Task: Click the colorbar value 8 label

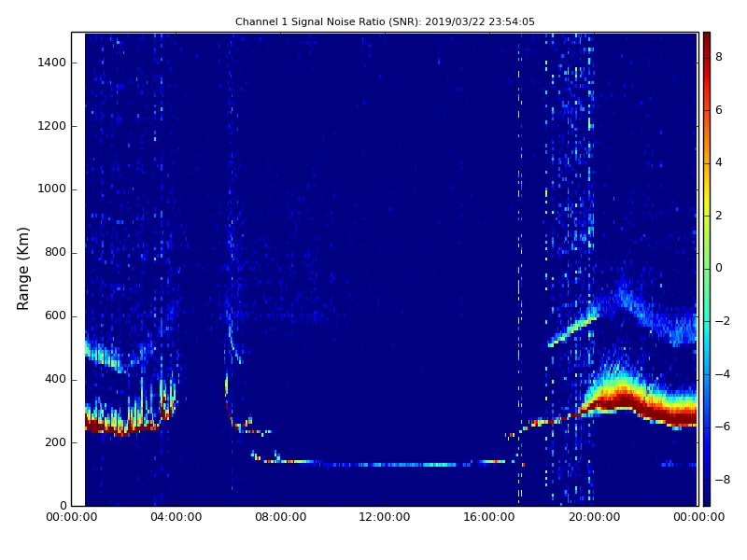Action: tap(719, 57)
